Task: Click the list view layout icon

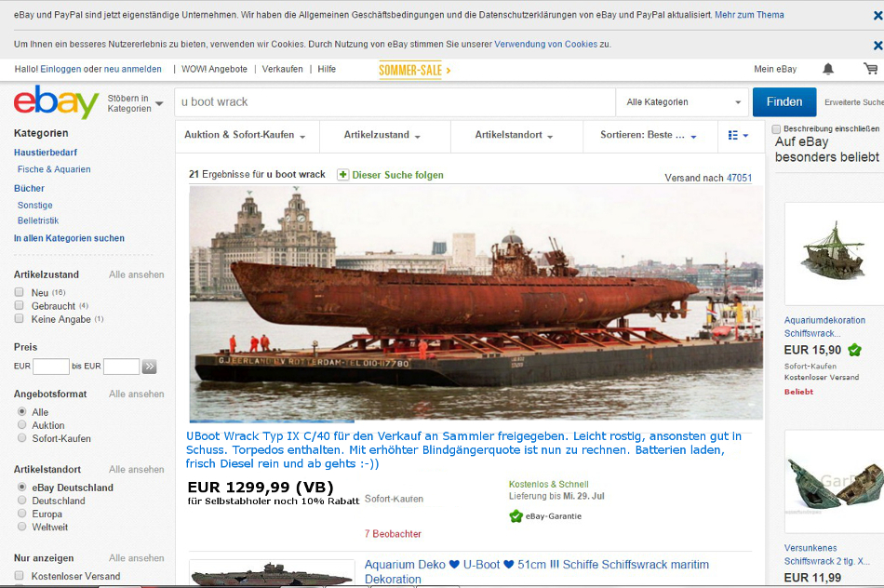Action: 738,136
